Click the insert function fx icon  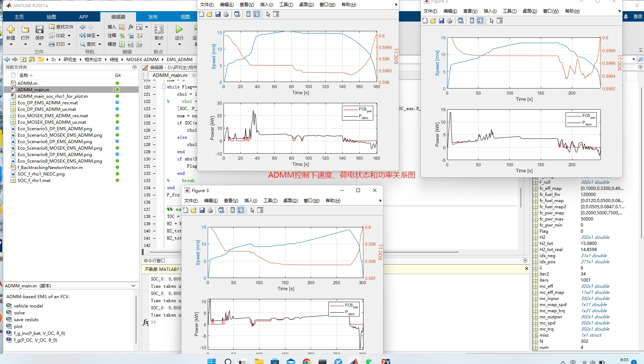(131, 27)
